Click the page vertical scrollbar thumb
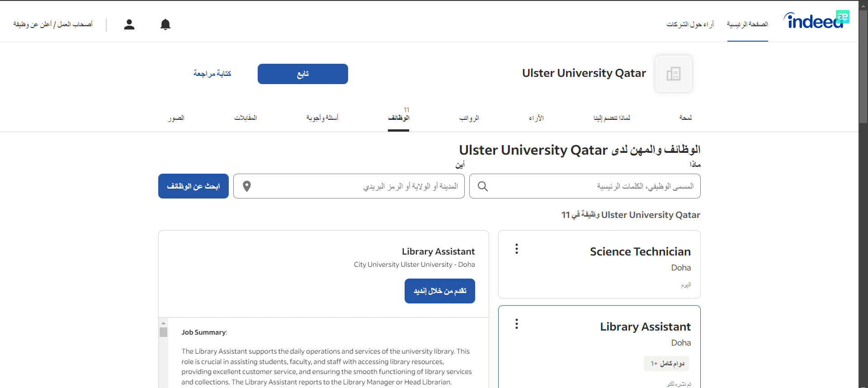The image size is (868, 388). click(x=863, y=66)
